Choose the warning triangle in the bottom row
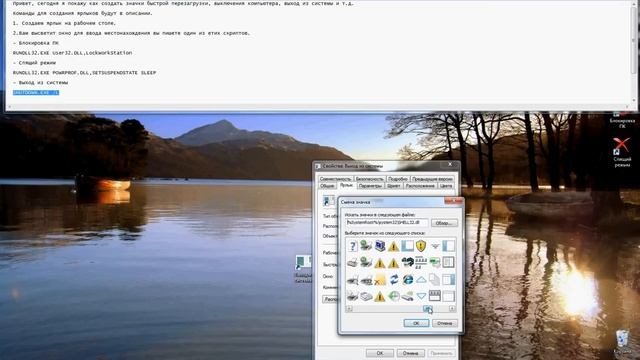This screenshot has width=640, height=360. pyautogui.click(x=380, y=296)
